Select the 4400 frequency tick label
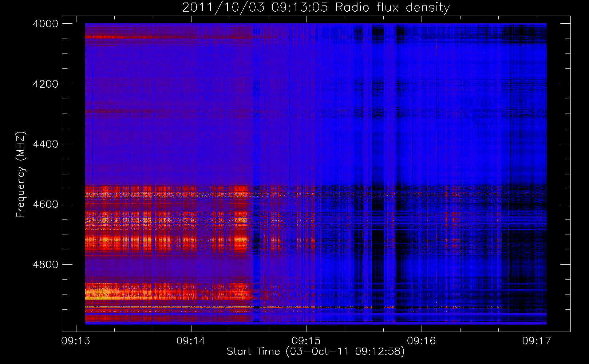 46,144
